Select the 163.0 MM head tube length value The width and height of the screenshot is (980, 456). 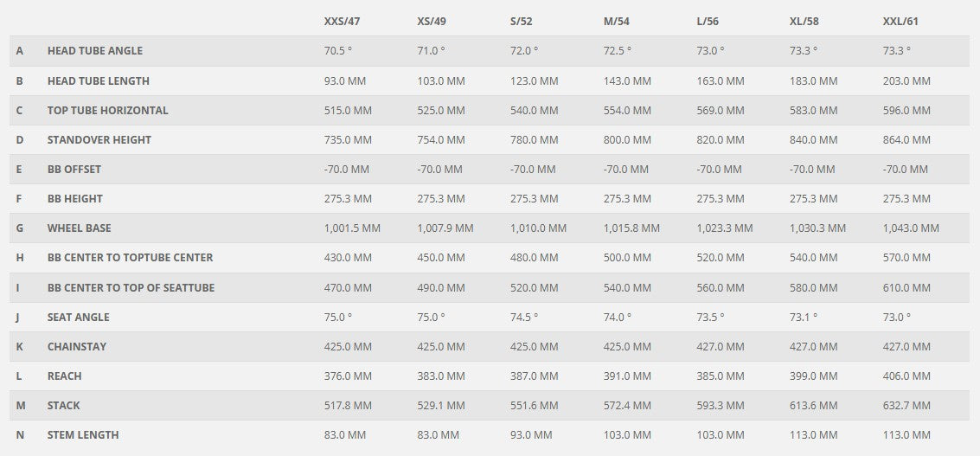coord(721,81)
